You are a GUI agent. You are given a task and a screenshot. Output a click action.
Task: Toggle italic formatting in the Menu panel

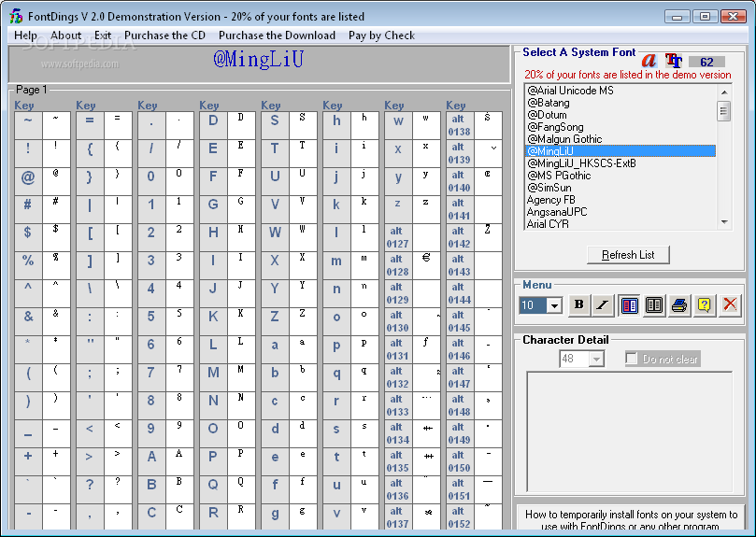(603, 305)
